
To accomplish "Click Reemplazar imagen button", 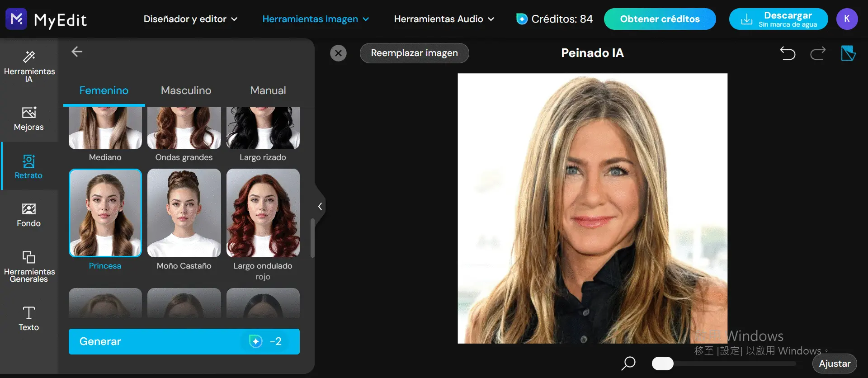I will click(x=414, y=53).
